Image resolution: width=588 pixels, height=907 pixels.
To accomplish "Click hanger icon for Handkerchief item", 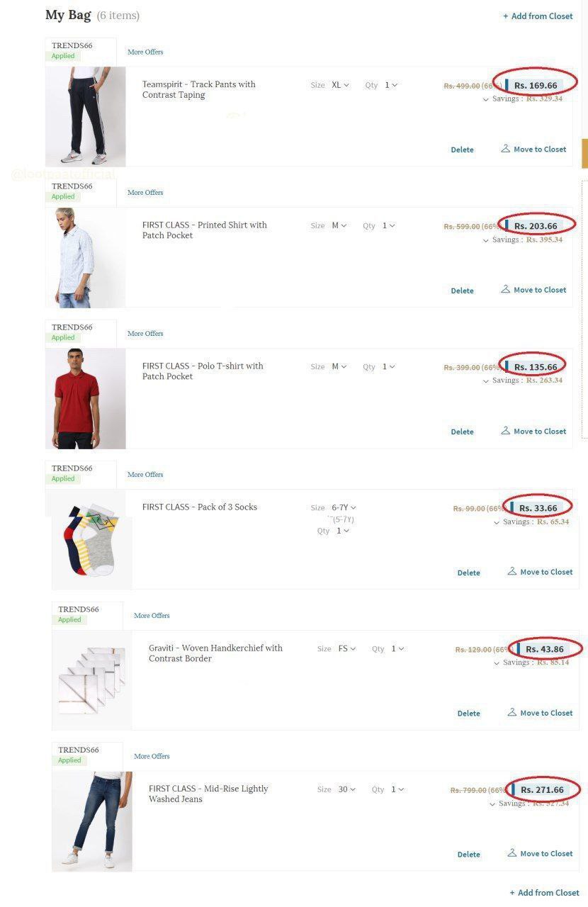I will click(x=511, y=712).
